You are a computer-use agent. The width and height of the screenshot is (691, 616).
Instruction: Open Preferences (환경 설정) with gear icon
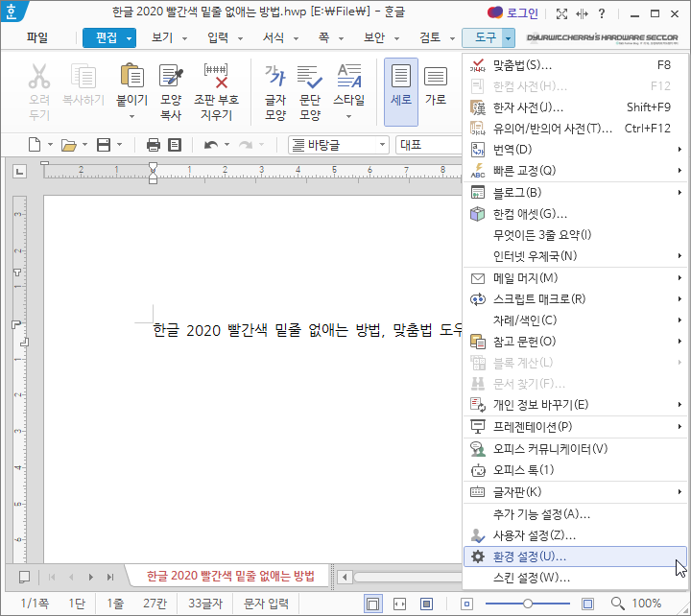575,557
